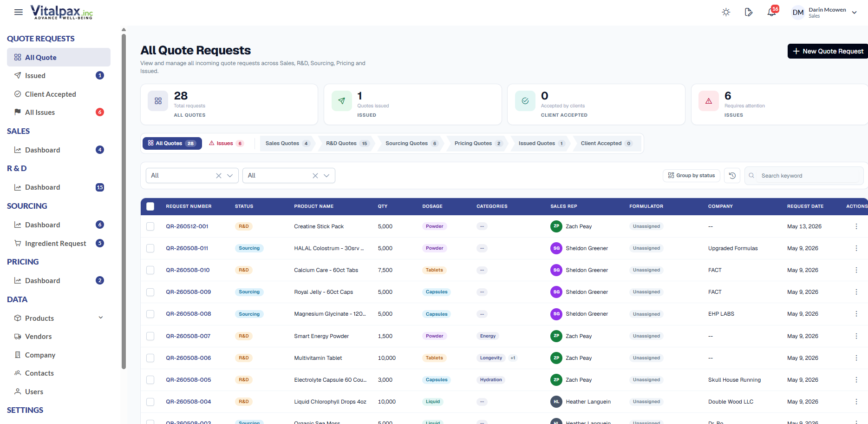The width and height of the screenshot is (868, 424).
Task: Open Ingredient Request in sidebar
Action: coord(59,243)
